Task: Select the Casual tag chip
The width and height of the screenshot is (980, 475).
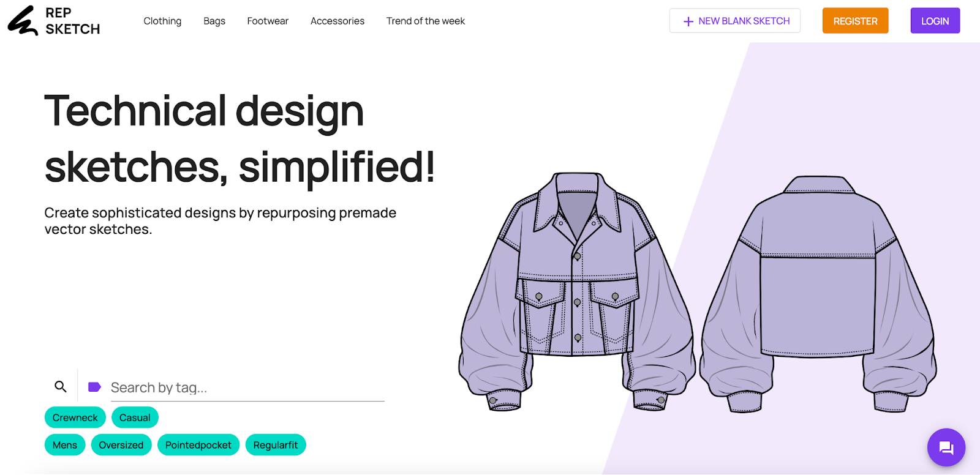Action: [135, 417]
